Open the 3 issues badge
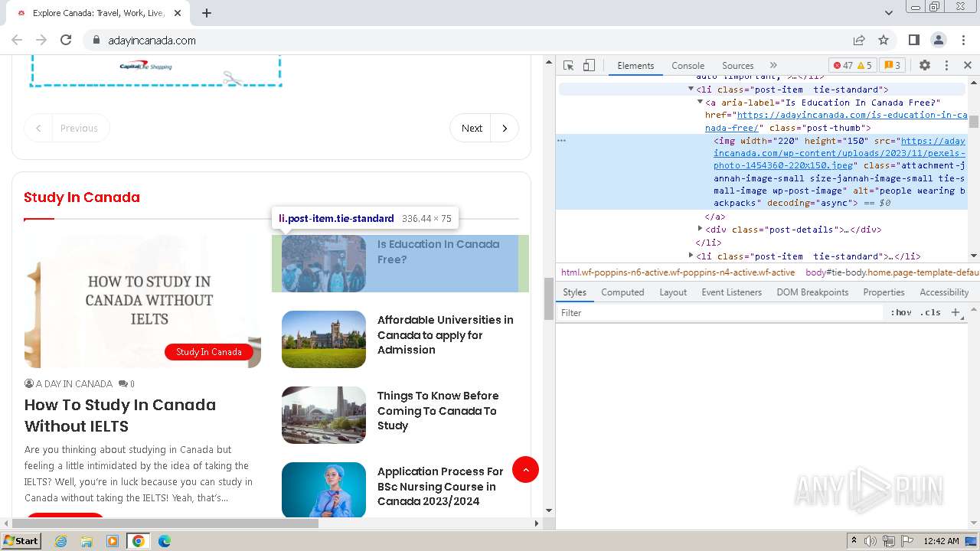Viewport: 980px width, 551px height. (891, 65)
